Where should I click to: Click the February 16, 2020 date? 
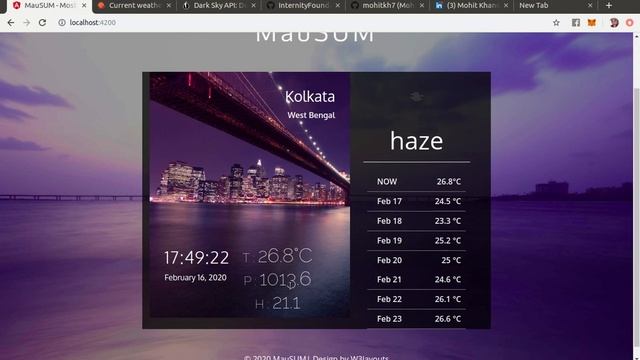tap(195, 278)
